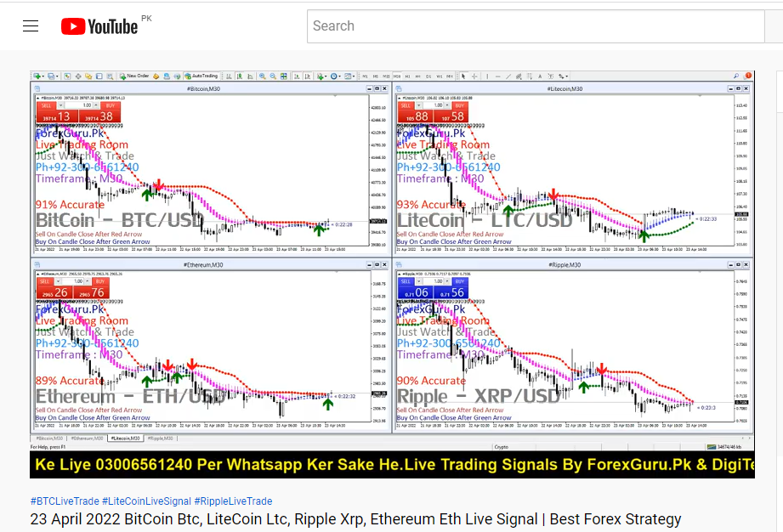Click the MetaTrader search magnifier icon
The height and width of the screenshot is (532, 783).
736,76
